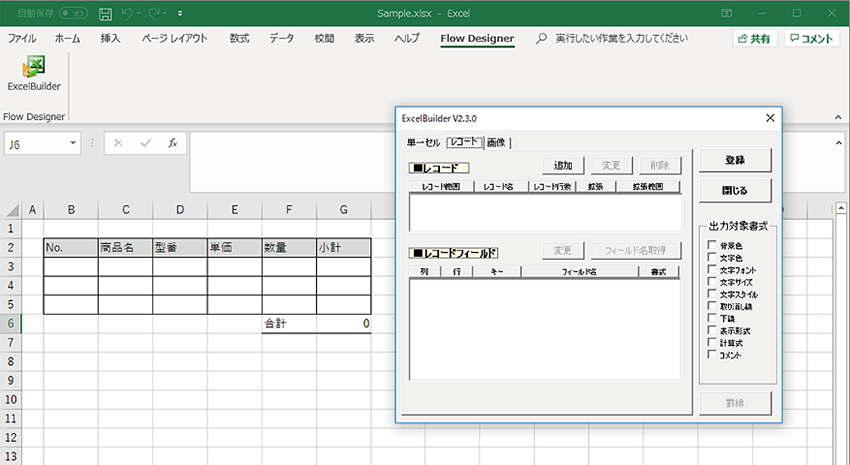
Task: Click the コメント button
Action: click(x=812, y=38)
